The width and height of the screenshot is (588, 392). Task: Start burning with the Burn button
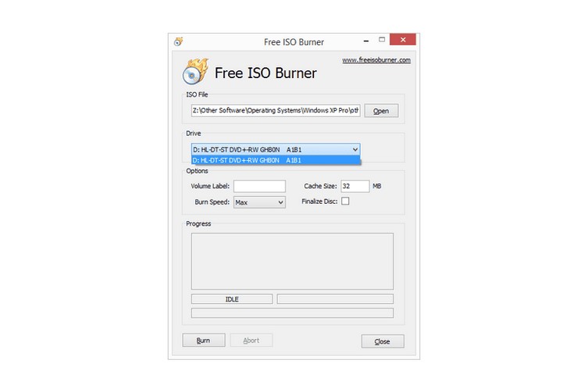pyautogui.click(x=204, y=340)
